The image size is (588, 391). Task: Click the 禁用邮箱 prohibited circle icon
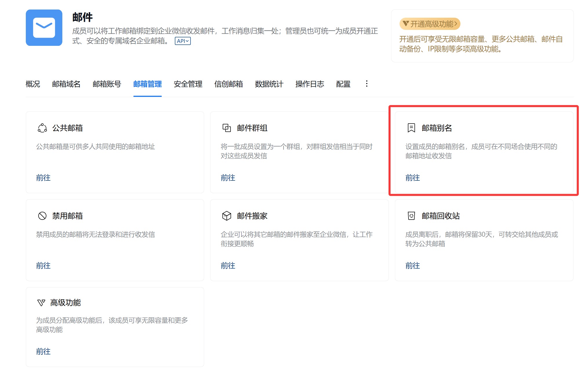pos(42,216)
